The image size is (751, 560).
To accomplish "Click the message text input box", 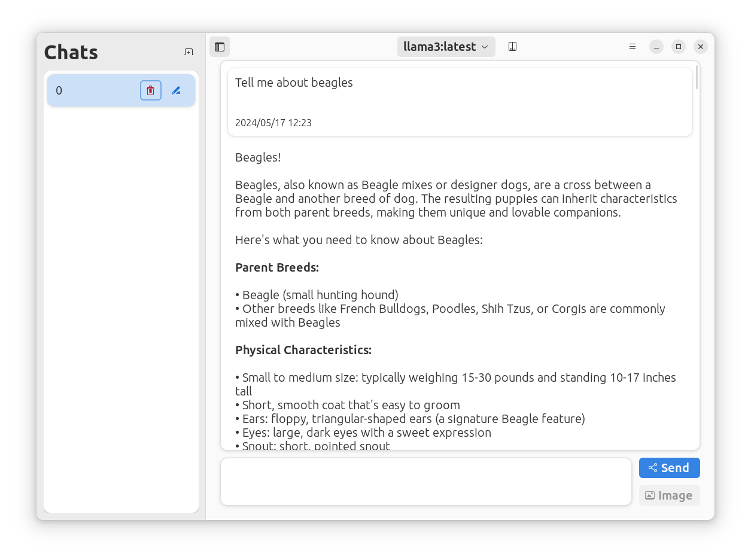I will pos(425,482).
